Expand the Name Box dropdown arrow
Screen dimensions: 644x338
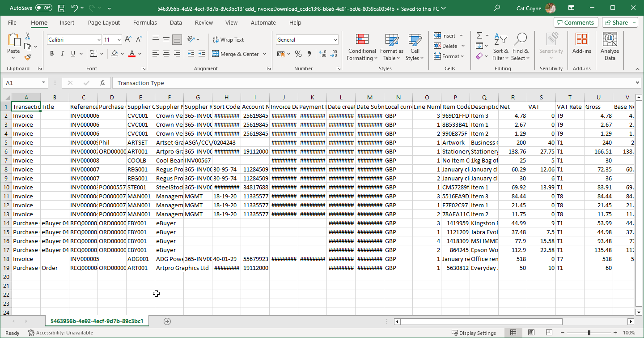(x=43, y=83)
